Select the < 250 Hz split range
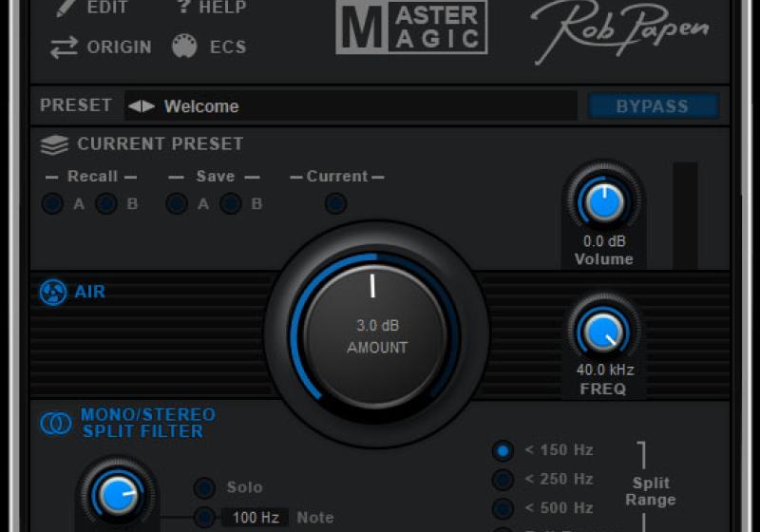 [x=503, y=480]
